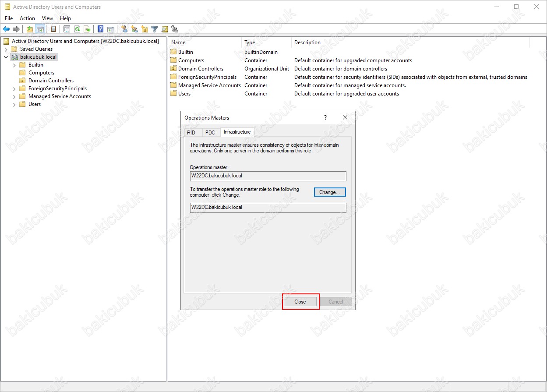Expand Managed Service Accounts in the tree
547x392 pixels.
tap(14, 96)
